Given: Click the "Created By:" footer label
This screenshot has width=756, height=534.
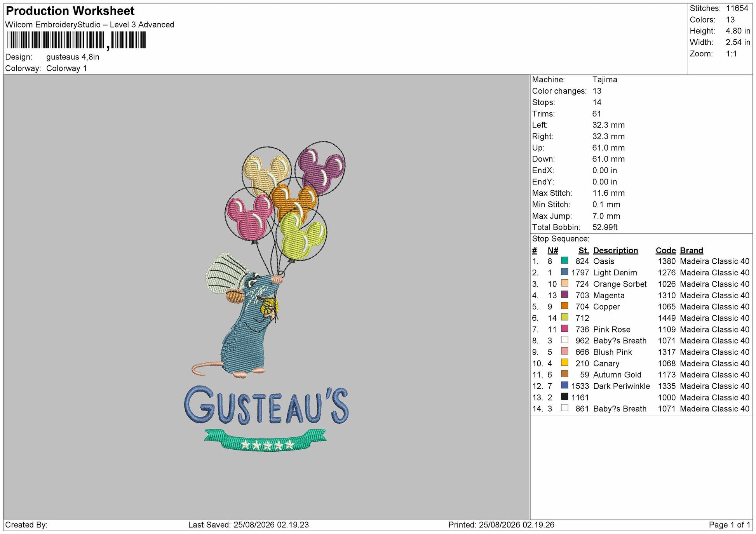Looking at the screenshot, I should pyautogui.click(x=26, y=525).
